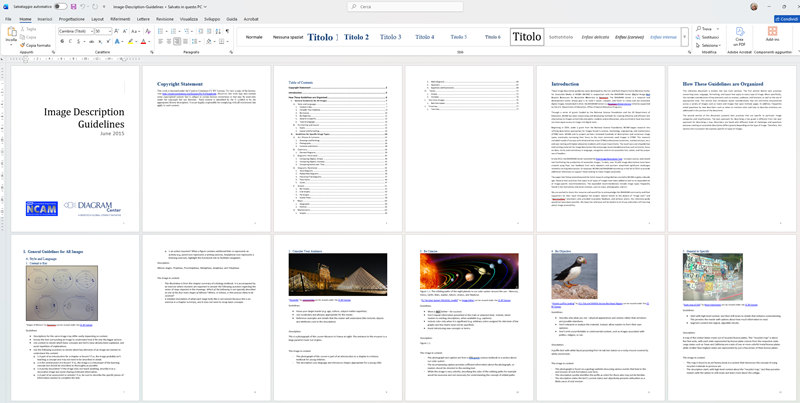Image resolution: width=800 pixels, height=403 pixels.
Task: Toggle right text alignment button
Action: tap(177, 41)
